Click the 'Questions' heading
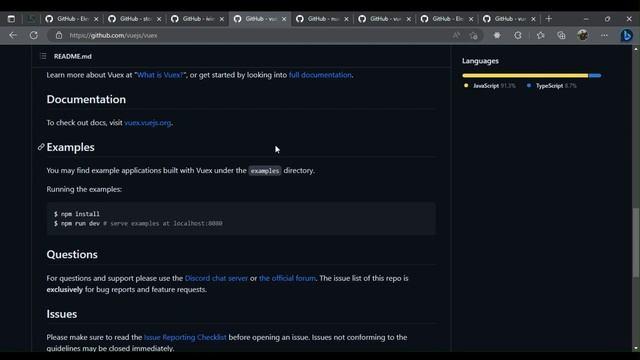The height and width of the screenshot is (360, 640). coord(72,254)
